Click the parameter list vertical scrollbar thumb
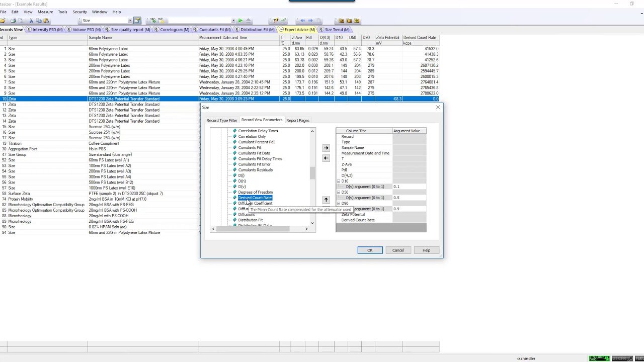This screenshot has width=644, height=362. pos(312,173)
